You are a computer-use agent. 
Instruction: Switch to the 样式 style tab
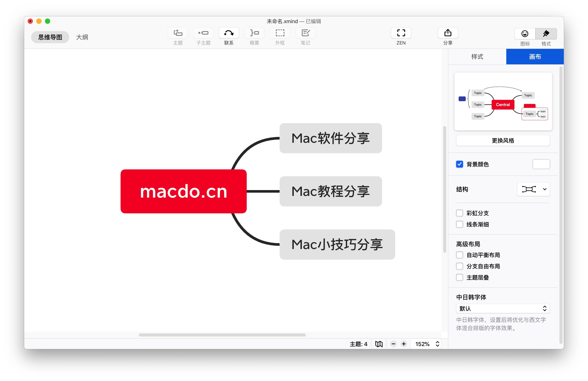(x=477, y=57)
